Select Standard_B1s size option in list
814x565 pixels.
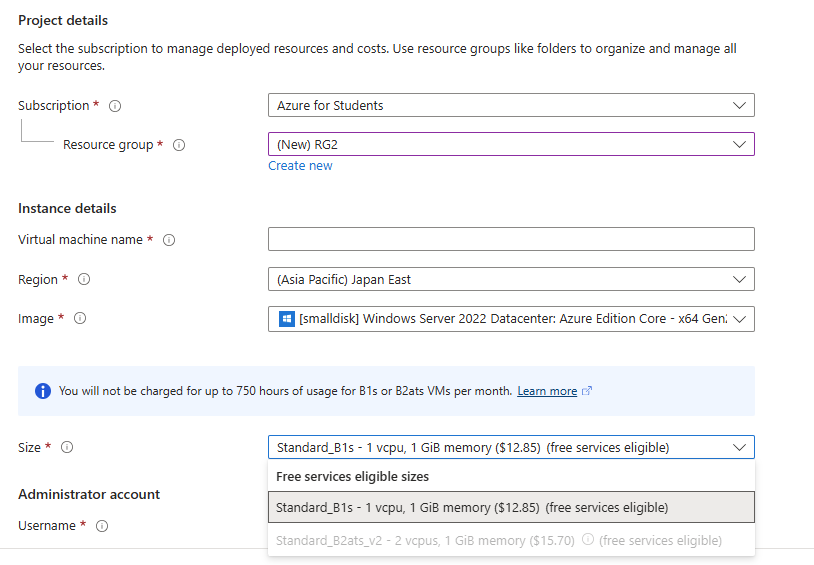pyautogui.click(x=511, y=507)
